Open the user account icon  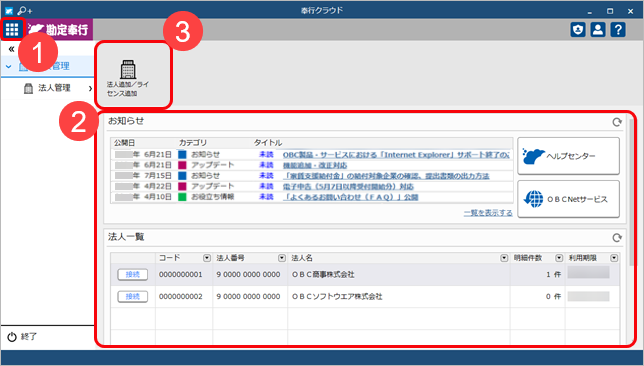pyautogui.click(x=598, y=30)
